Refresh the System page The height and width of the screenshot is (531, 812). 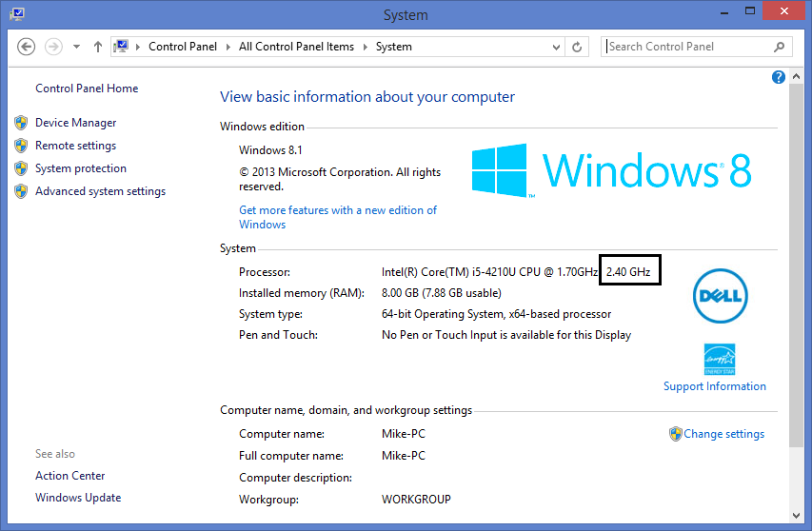coord(577,47)
